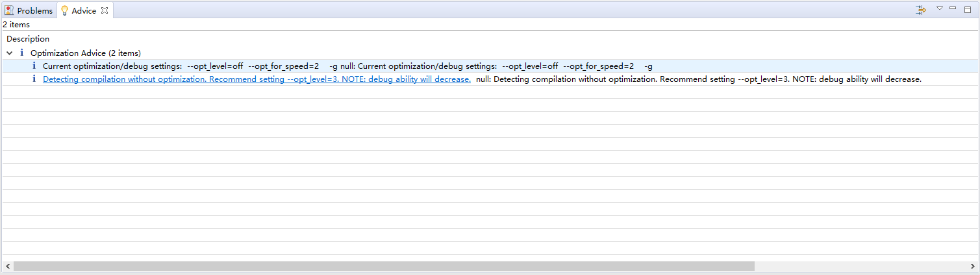The width and height of the screenshot is (980, 275).
Task: Click the Optimization Advice group info icon
Action: click(21, 53)
